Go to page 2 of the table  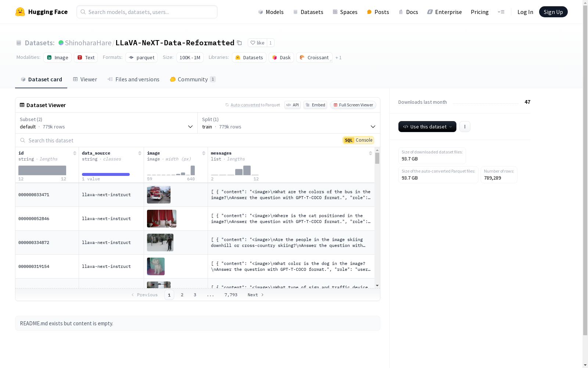tap(182, 295)
